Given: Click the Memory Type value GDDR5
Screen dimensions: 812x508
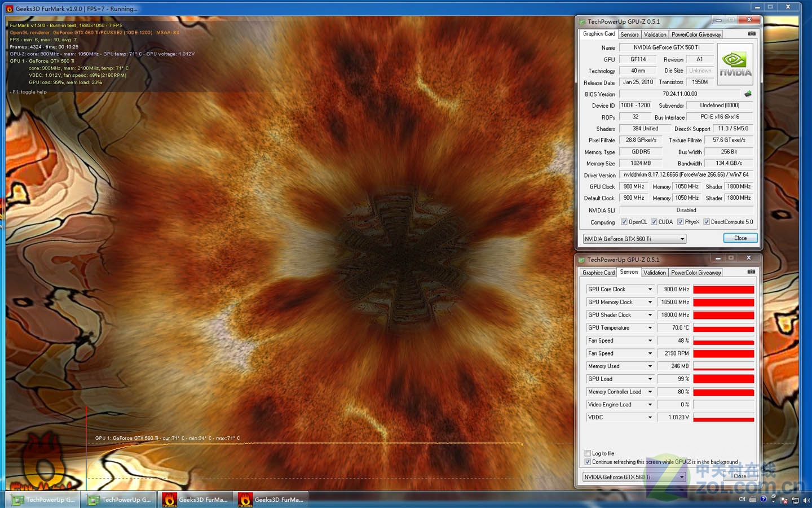Looking at the screenshot, I should (641, 152).
